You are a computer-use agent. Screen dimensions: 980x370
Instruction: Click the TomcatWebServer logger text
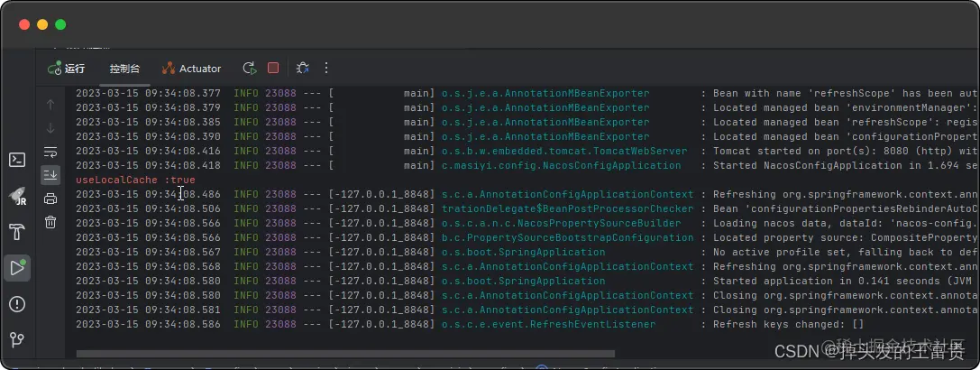point(564,151)
